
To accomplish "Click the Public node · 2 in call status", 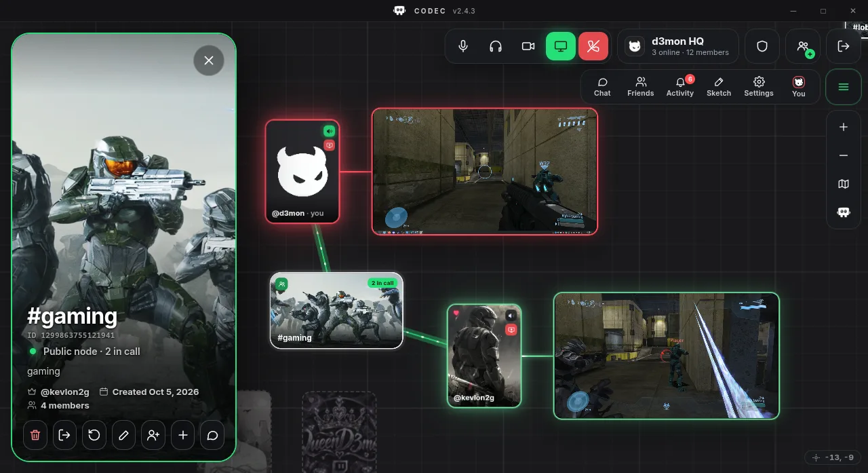I will [92, 352].
